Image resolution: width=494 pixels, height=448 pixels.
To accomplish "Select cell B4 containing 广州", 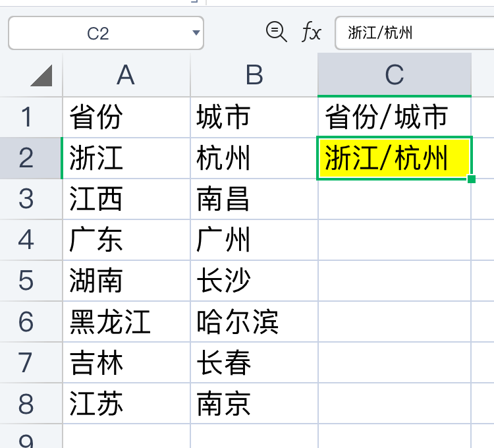I will 254,240.
